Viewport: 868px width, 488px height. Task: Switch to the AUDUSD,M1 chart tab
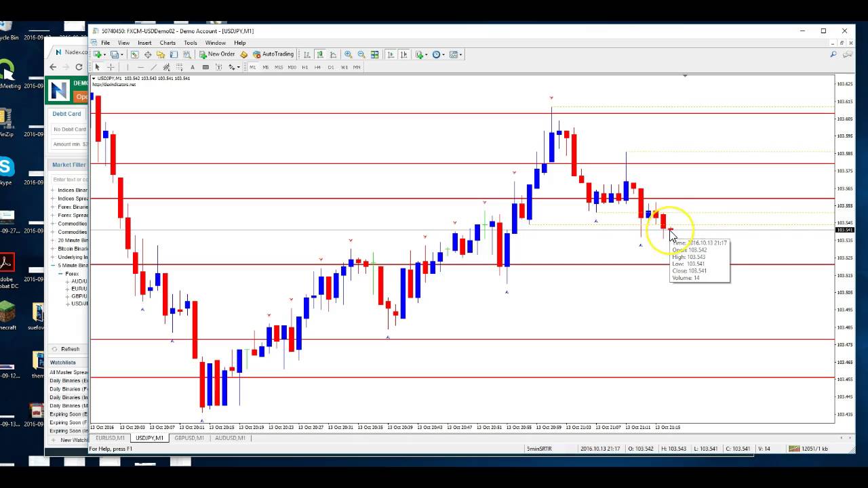click(230, 438)
